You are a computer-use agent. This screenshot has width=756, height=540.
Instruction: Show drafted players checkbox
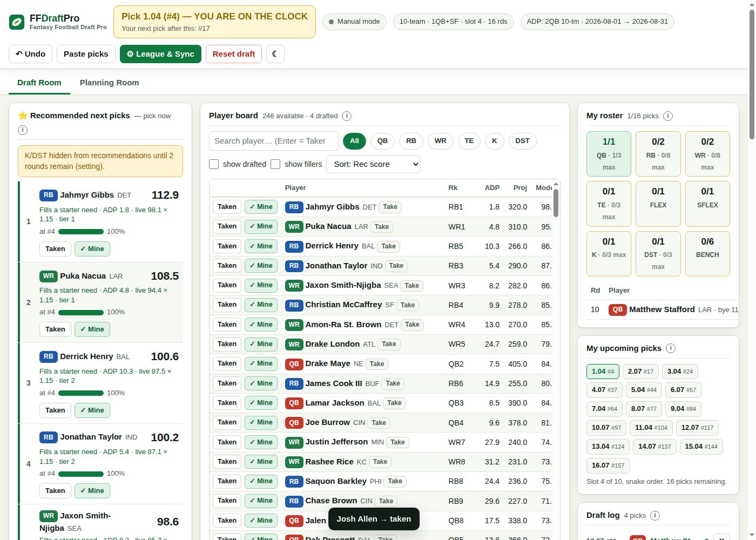tap(214, 164)
